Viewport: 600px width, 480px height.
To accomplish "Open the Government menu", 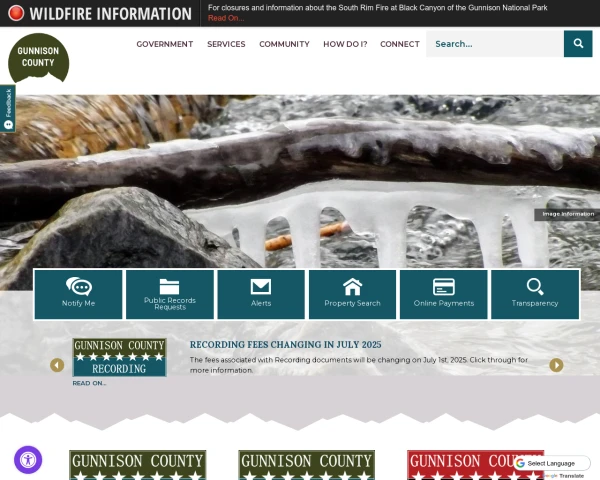I will coord(165,44).
